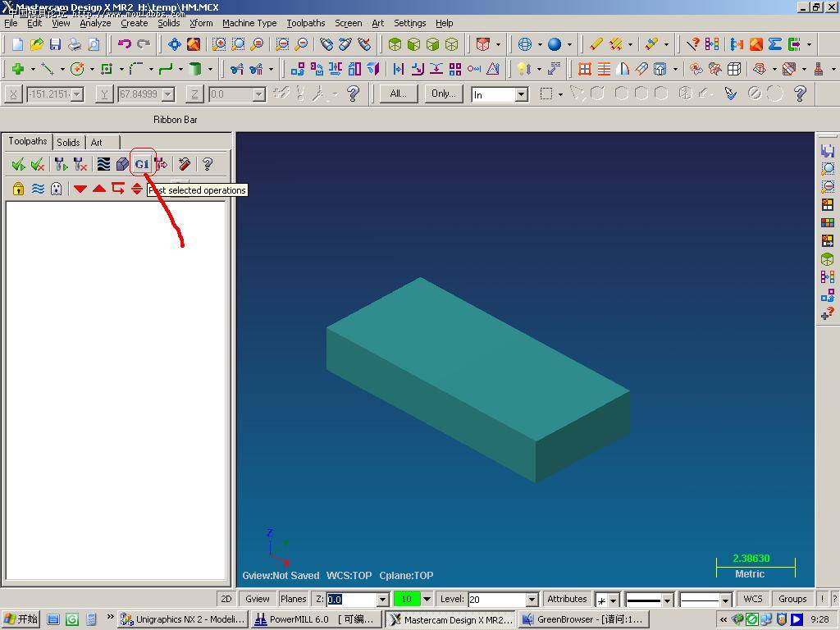Screen dimensions: 840x630
Task: Save the file with the floppy disk icon
Action: [55, 44]
